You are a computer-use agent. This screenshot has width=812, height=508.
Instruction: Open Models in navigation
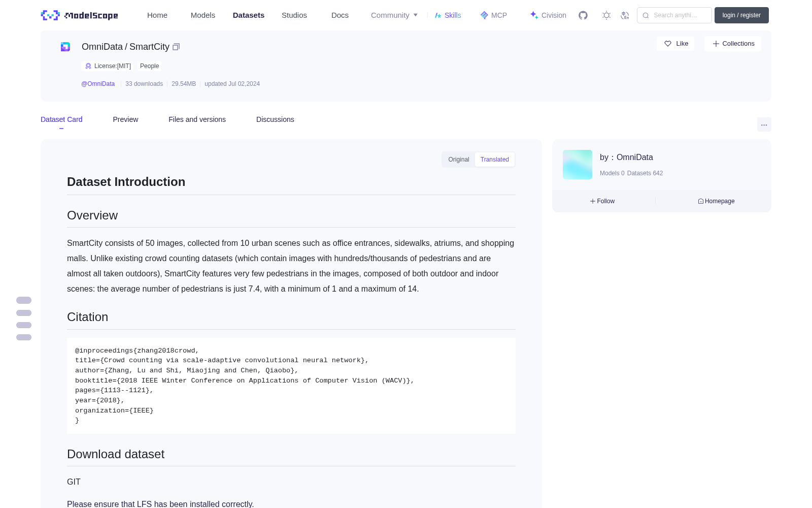[203, 15]
